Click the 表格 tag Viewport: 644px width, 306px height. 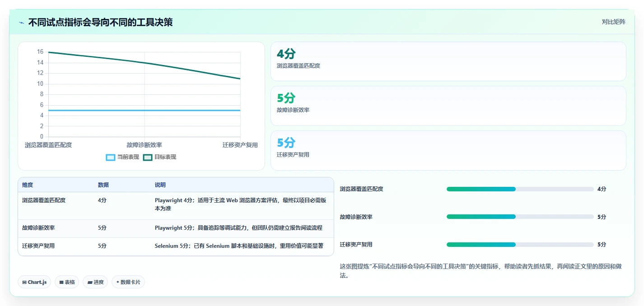(x=67, y=282)
